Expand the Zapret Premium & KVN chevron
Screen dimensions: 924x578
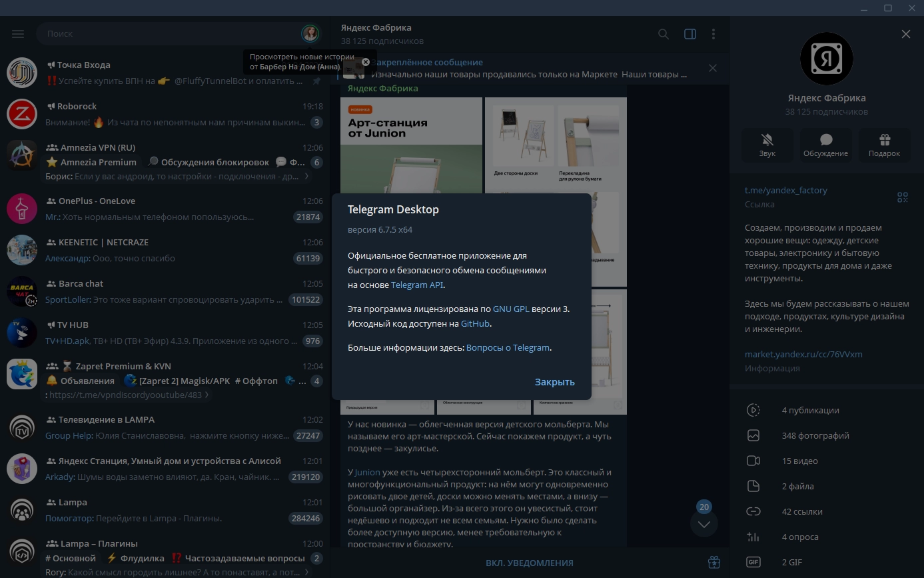[x=207, y=395]
